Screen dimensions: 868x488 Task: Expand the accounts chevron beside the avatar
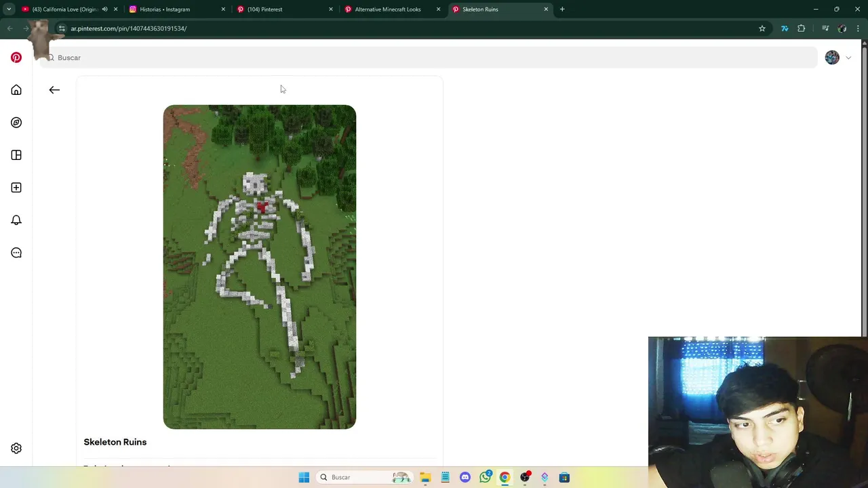click(x=848, y=58)
